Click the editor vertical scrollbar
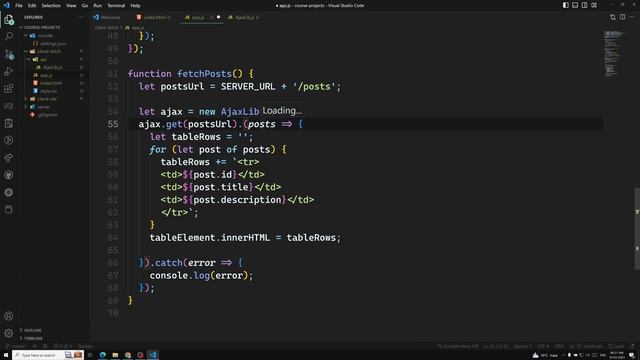Viewport: 640px width, 360px height. click(x=637, y=229)
